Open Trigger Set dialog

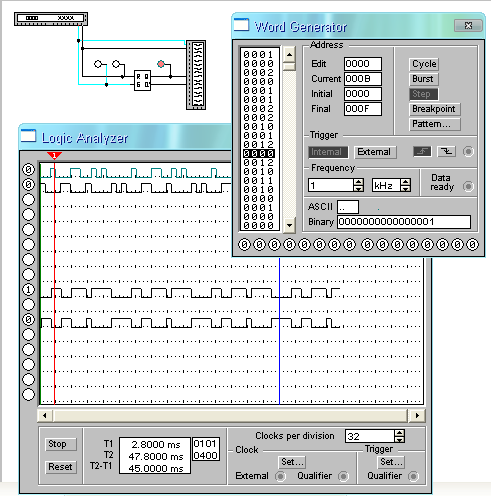point(391,462)
